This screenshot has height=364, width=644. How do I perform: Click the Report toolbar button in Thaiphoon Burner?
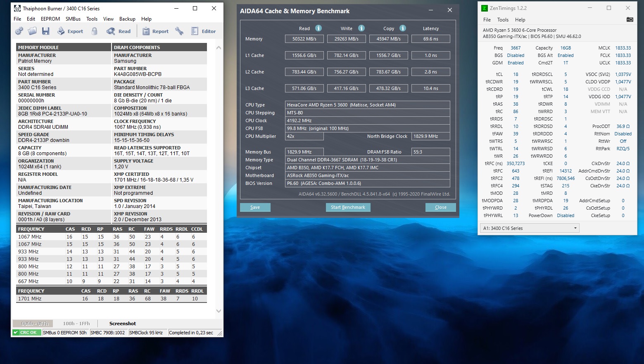coord(155,31)
